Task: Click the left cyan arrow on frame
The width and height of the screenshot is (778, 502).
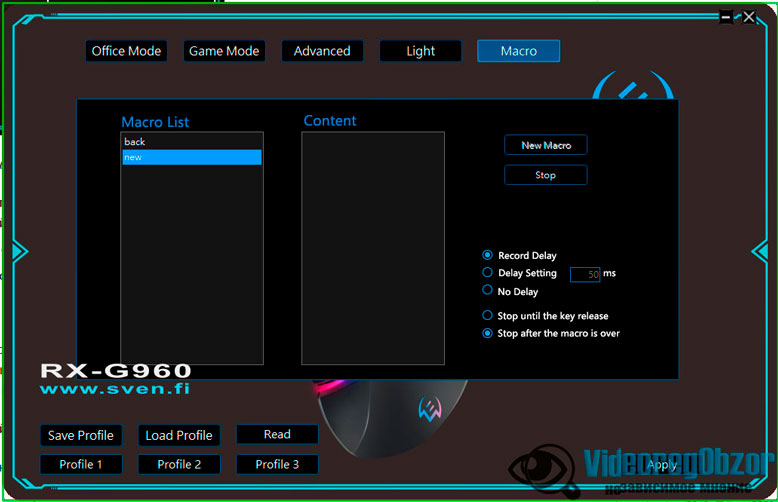Action: [19, 251]
